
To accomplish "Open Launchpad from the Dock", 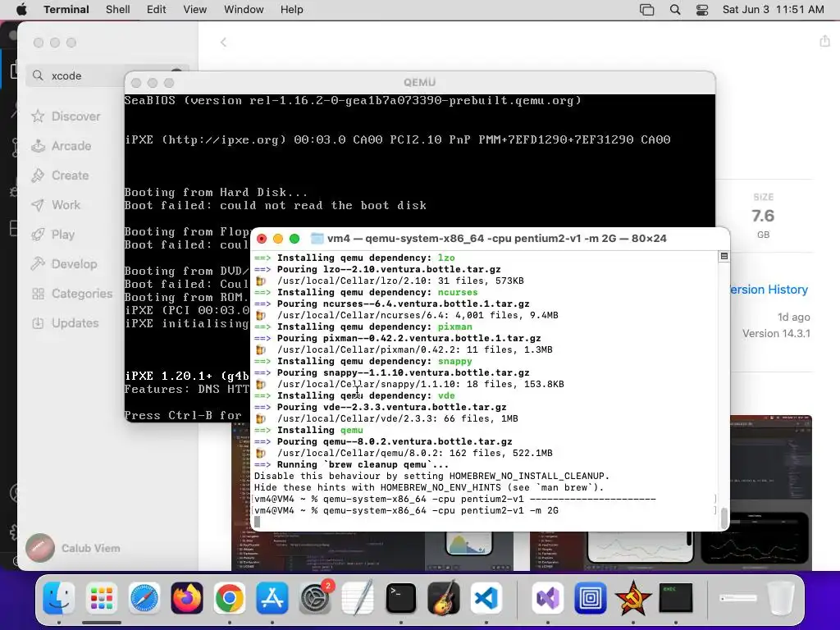I will (101, 598).
